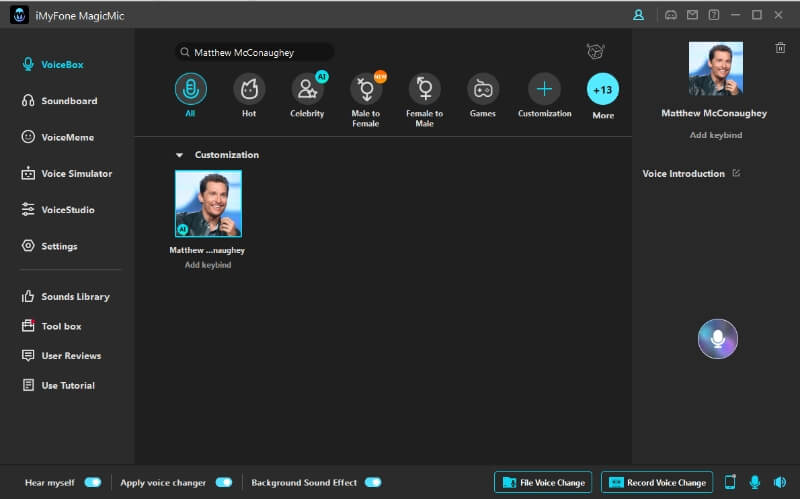Select the Male to Female category
Viewport: 800px width, 499px height.
pyautogui.click(x=366, y=89)
